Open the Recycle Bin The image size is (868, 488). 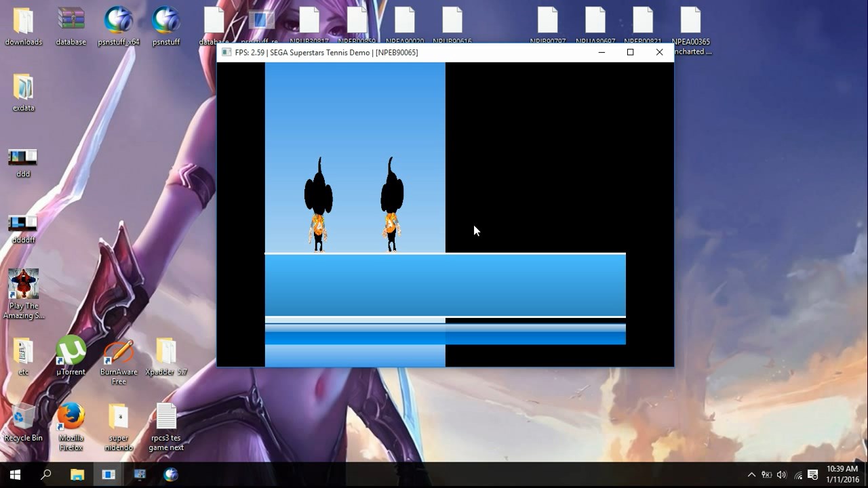[23, 417]
